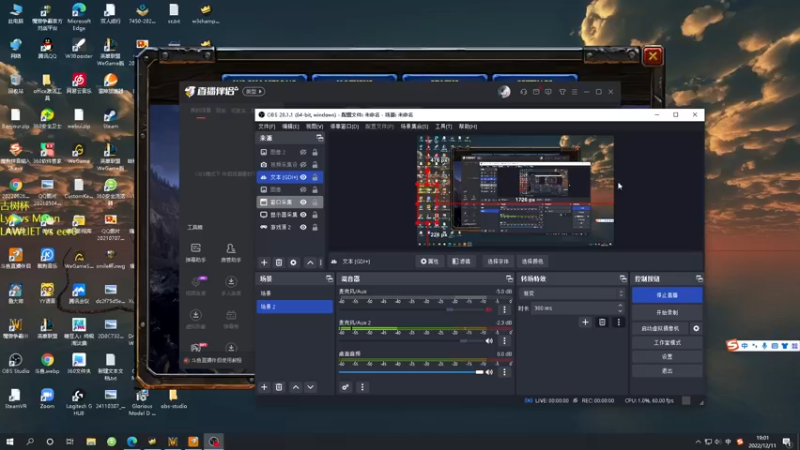Viewport: 800px width, 450px height.
Task: Open options menu for the first 麦克风/Aux channel
Action: click(x=505, y=309)
